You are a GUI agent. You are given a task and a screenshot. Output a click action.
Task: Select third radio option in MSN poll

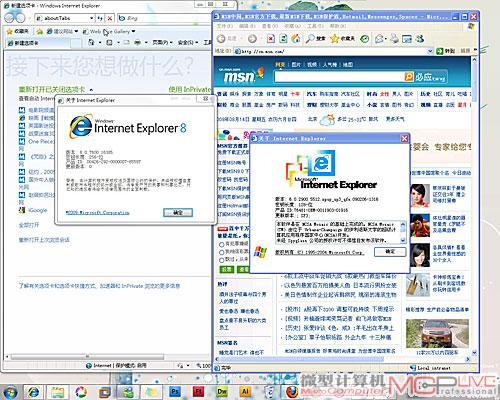[221, 260]
